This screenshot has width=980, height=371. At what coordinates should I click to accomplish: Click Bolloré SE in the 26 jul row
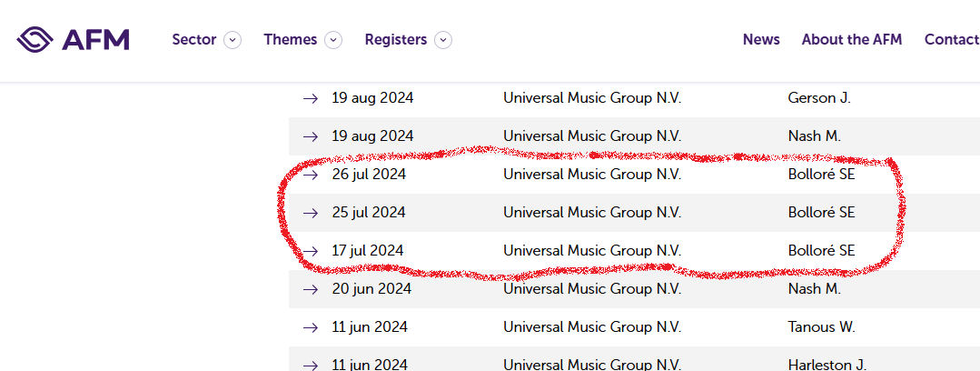coord(821,175)
